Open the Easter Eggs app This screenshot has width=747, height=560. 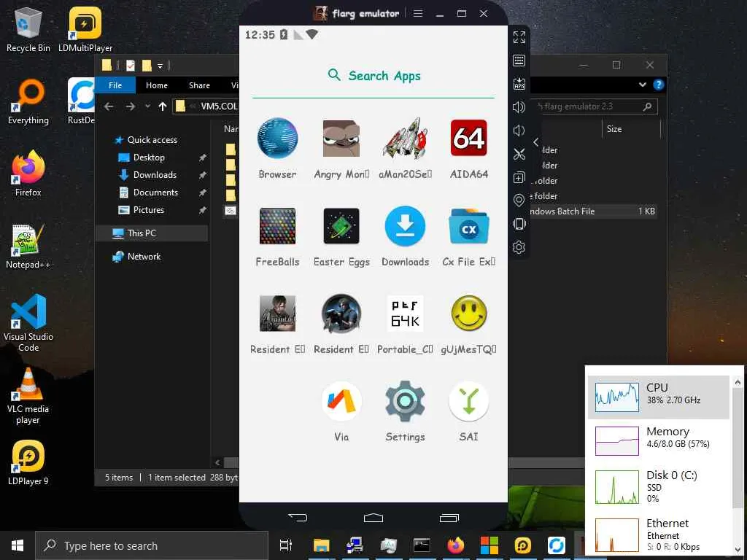pyautogui.click(x=341, y=226)
